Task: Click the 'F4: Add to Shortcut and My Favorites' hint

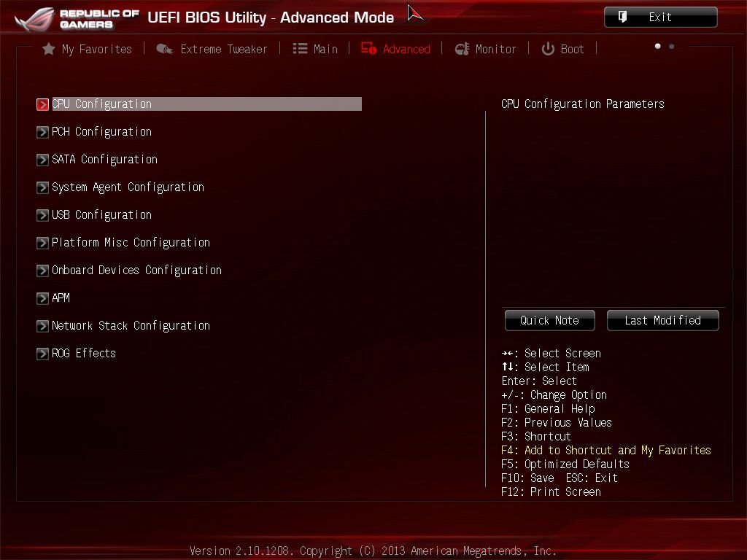Action: 606,450
